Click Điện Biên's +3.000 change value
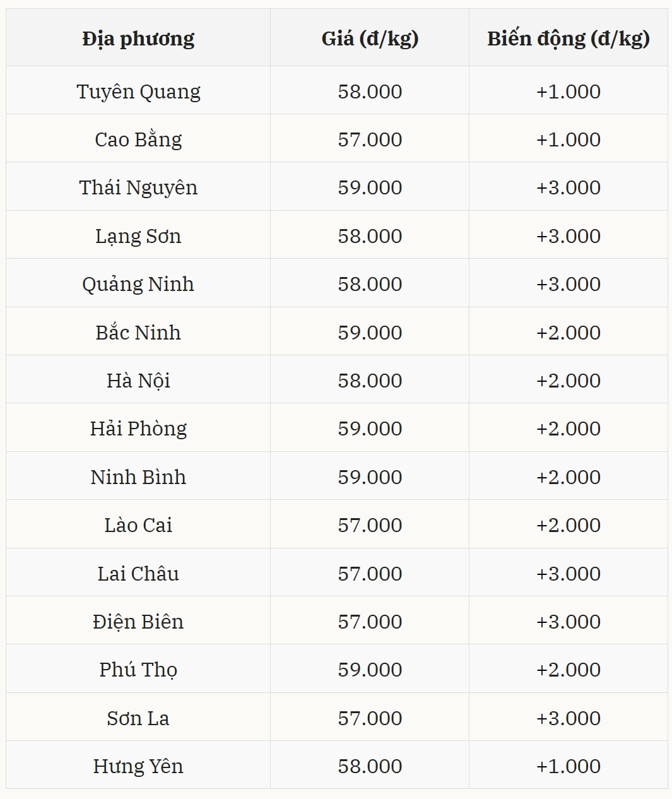Screen dimensions: 672x799 point(568,622)
